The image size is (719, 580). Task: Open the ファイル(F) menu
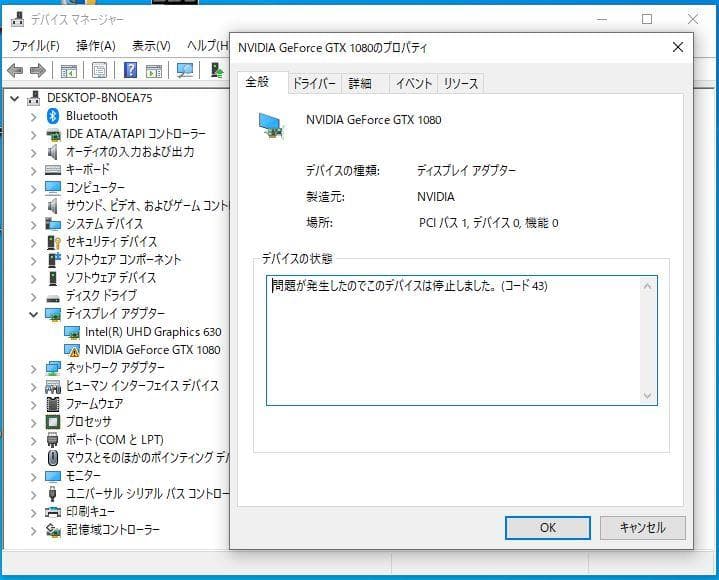35,46
